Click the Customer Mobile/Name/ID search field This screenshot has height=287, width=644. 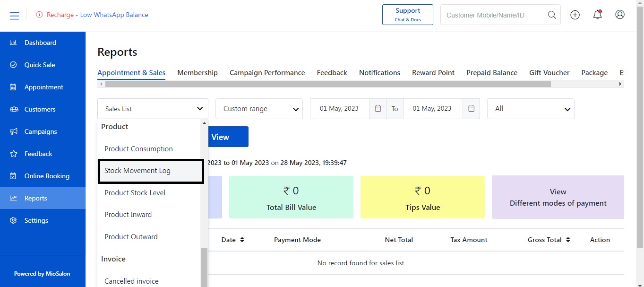(x=491, y=15)
